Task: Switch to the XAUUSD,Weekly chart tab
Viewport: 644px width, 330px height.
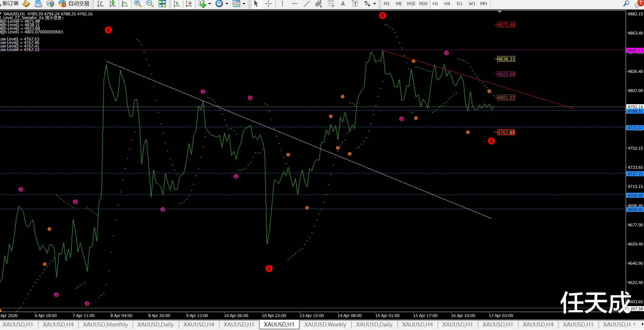Action: pos(325,324)
